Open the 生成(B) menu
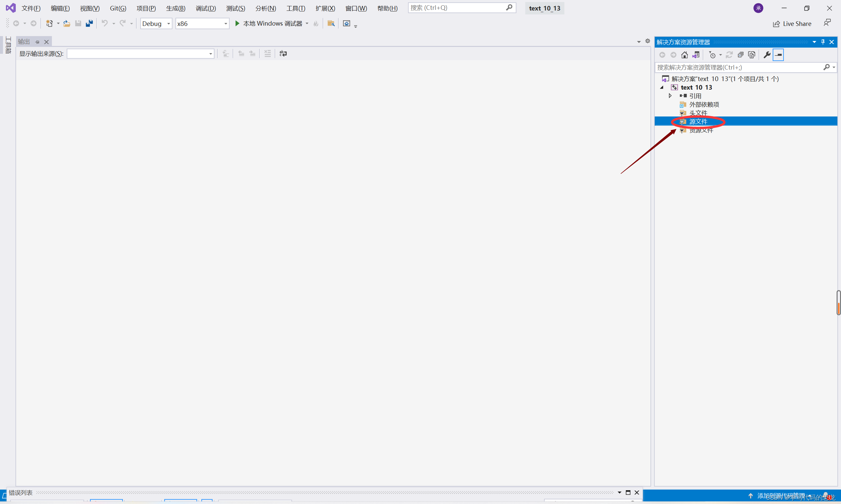Screen dimensions: 841x504 175,8
